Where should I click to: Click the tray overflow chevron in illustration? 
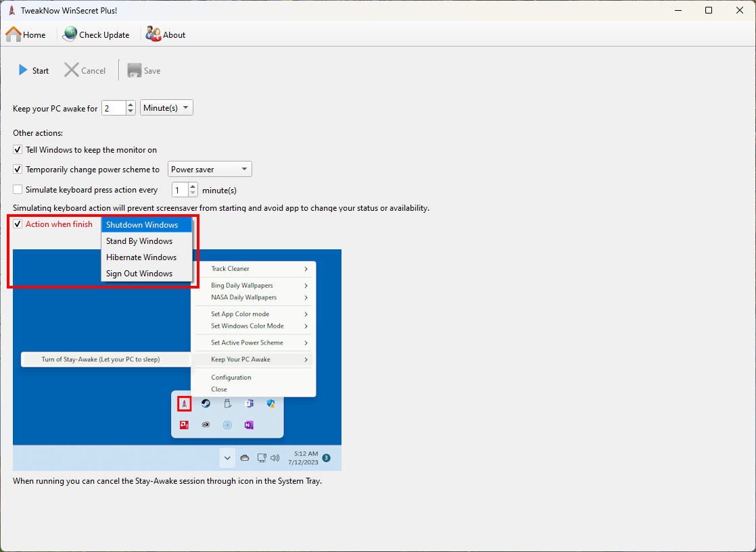(227, 458)
